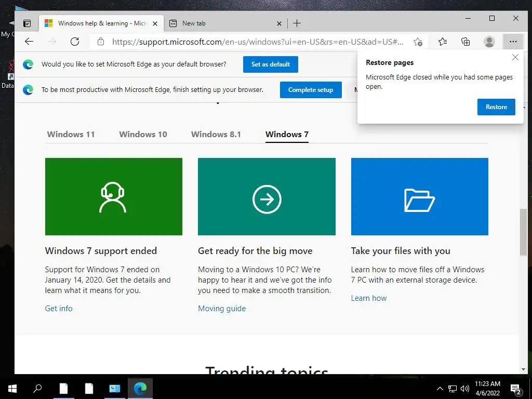Viewport: 532px width, 399px height.
Task: View site information lock icon
Action: pos(101,42)
